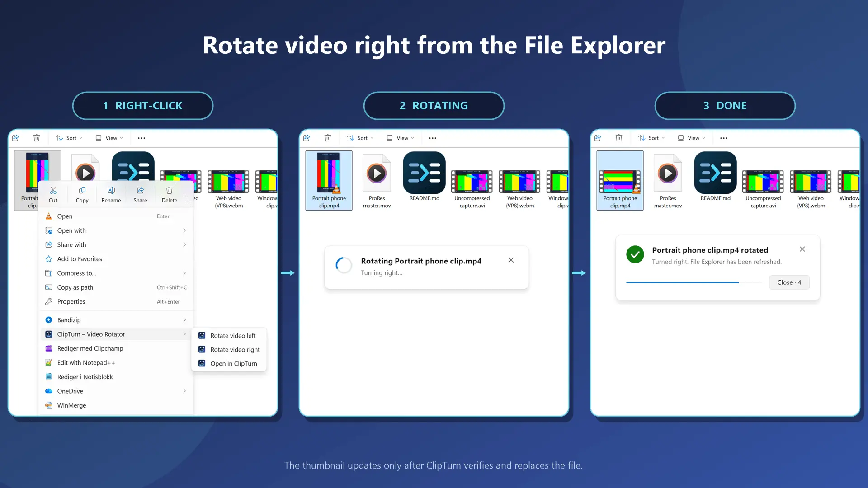This screenshot has width=868, height=488.
Task: Select ClipTurn – Video Rotator entry
Action: click(x=116, y=334)
